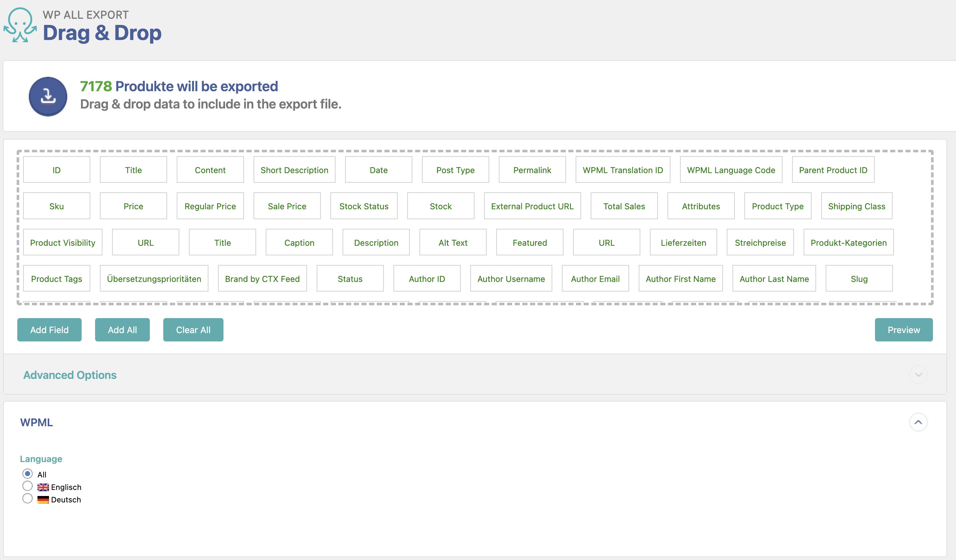Select the Author Last Name field

(x=774, y=278)
